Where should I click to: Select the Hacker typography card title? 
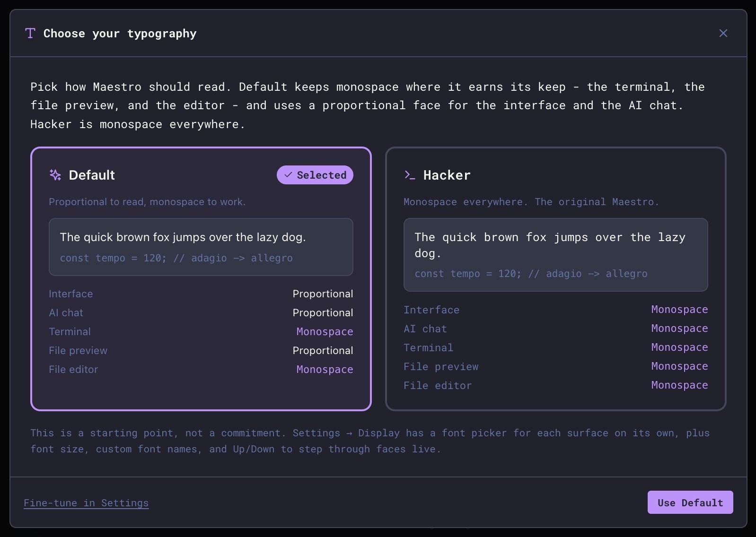[x=447, y=175]
